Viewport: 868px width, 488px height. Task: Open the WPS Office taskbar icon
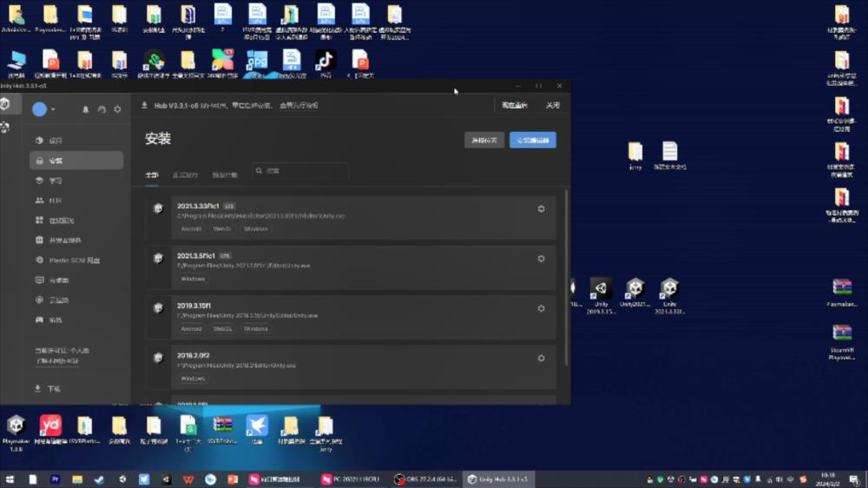click(188, 479)
